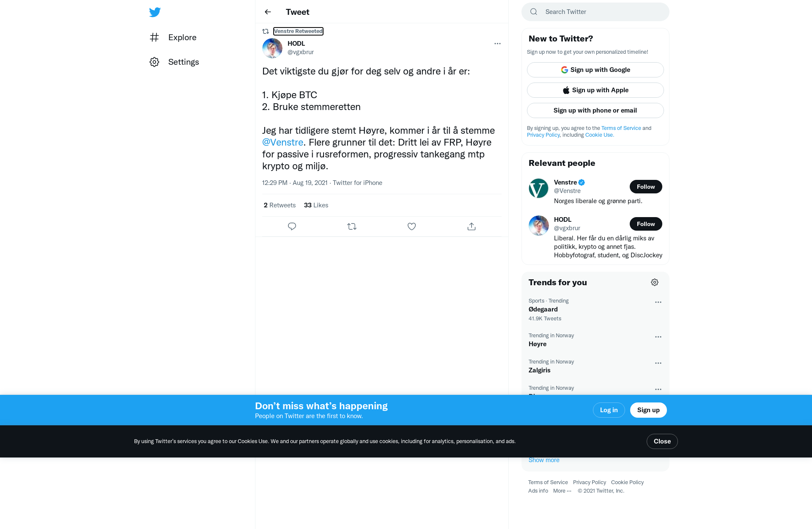Go back using the arrow icon
The height and width of the screenshot is (529, 812).
click(x=268, y=12)
